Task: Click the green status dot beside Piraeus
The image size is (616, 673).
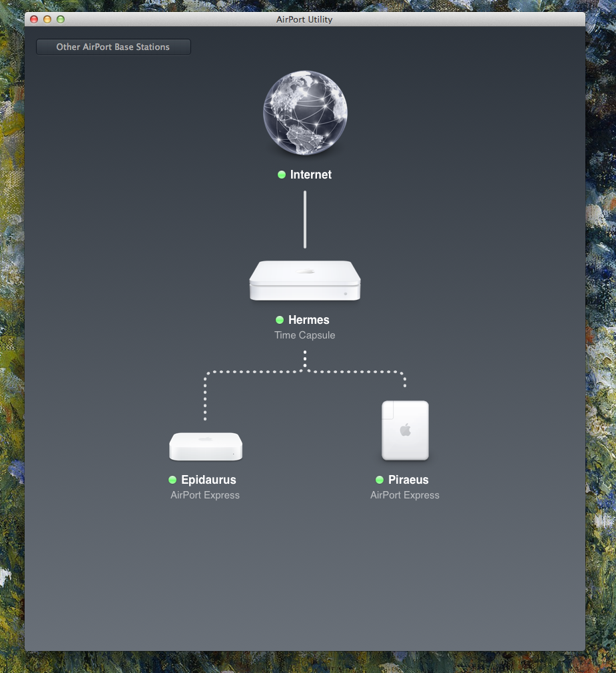Action: [x=380, y=479]
